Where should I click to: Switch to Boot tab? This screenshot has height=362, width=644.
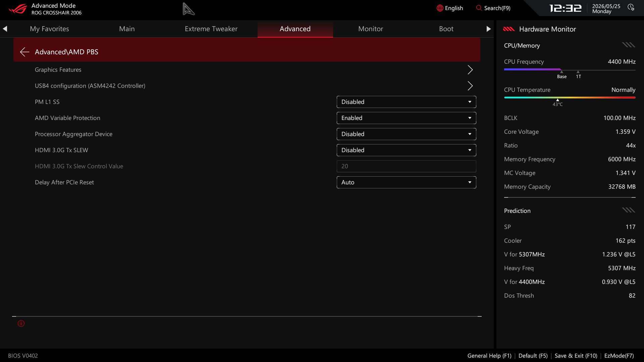coord(446,29)
